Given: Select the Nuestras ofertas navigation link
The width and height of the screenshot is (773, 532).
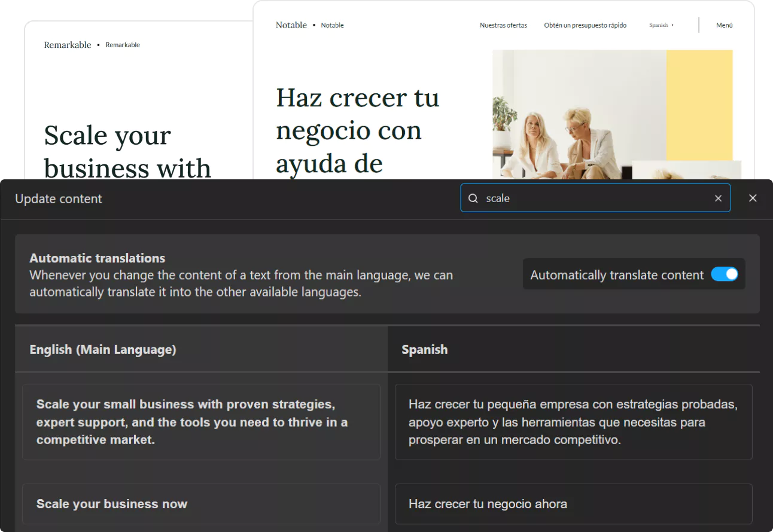Looking at the screenshot, I should point(503,25).
